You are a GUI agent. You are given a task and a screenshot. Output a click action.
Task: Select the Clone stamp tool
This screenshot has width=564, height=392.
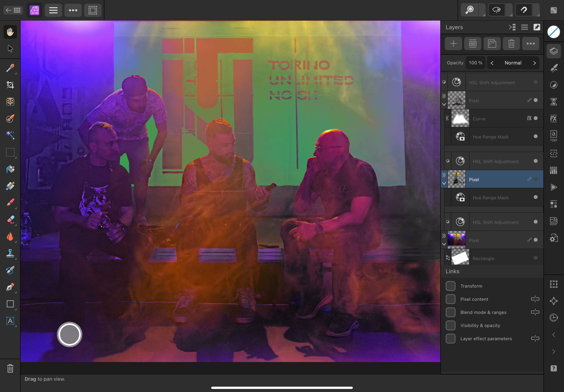(10, 253)
